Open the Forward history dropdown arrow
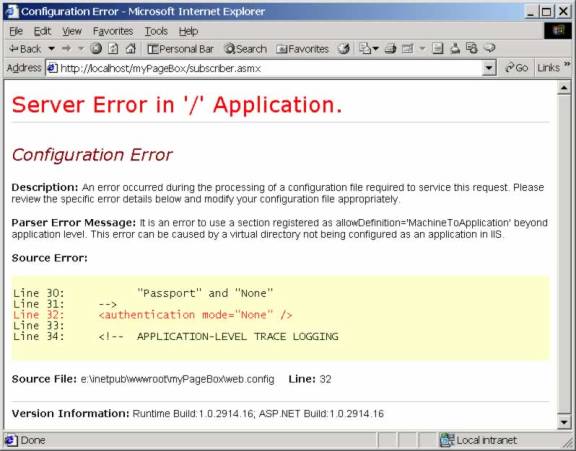The height and width of the screenshot is (451, 576). click(x=81, y=48)
